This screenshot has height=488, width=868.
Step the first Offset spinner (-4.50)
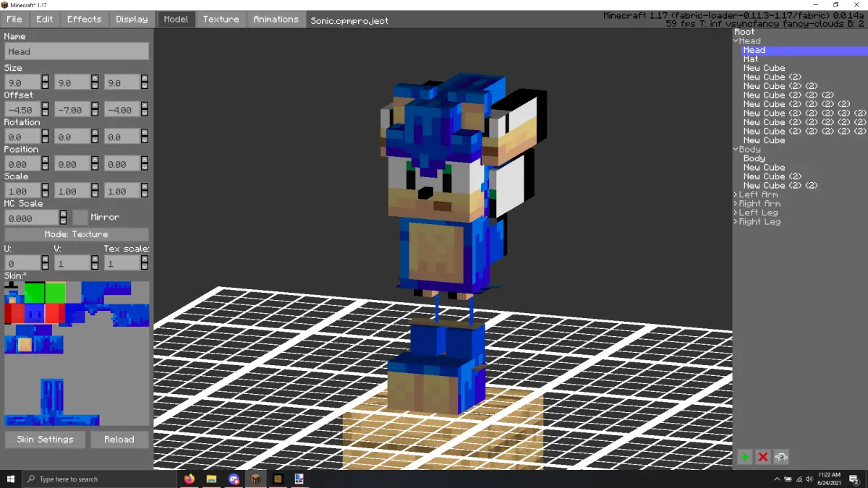tap(45, 109)
